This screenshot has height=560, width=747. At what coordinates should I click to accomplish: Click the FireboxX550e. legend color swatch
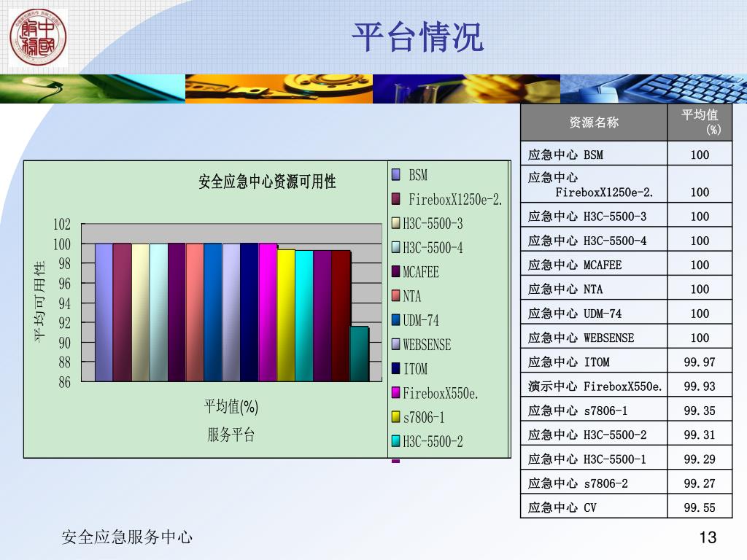396,393
